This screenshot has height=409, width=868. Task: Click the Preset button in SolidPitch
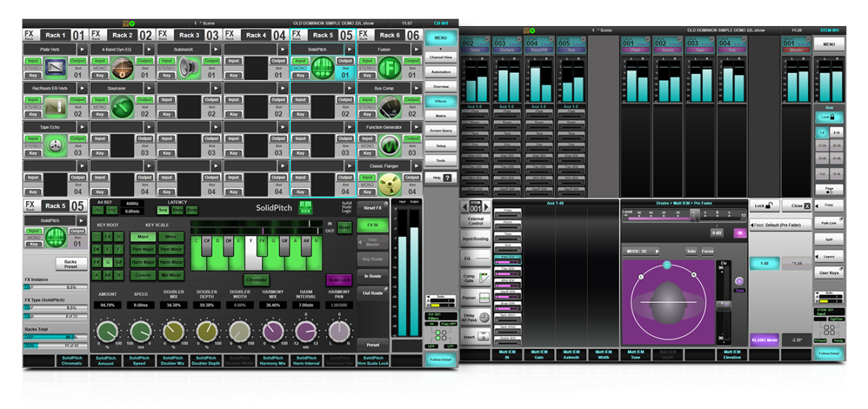coord(373,345)
